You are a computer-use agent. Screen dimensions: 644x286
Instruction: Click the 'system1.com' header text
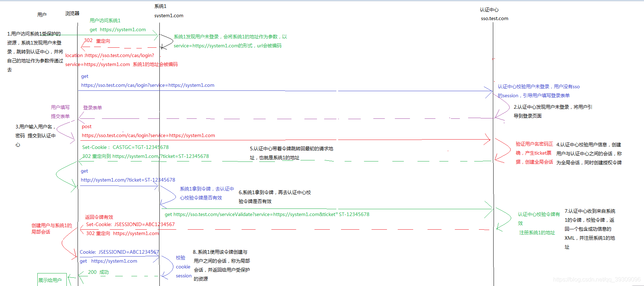coord(169,15)
